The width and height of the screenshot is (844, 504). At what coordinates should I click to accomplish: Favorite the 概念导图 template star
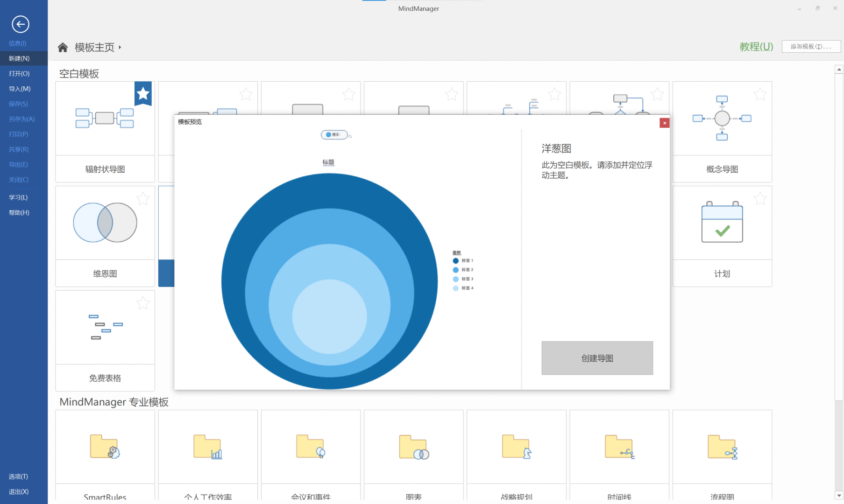760,94
